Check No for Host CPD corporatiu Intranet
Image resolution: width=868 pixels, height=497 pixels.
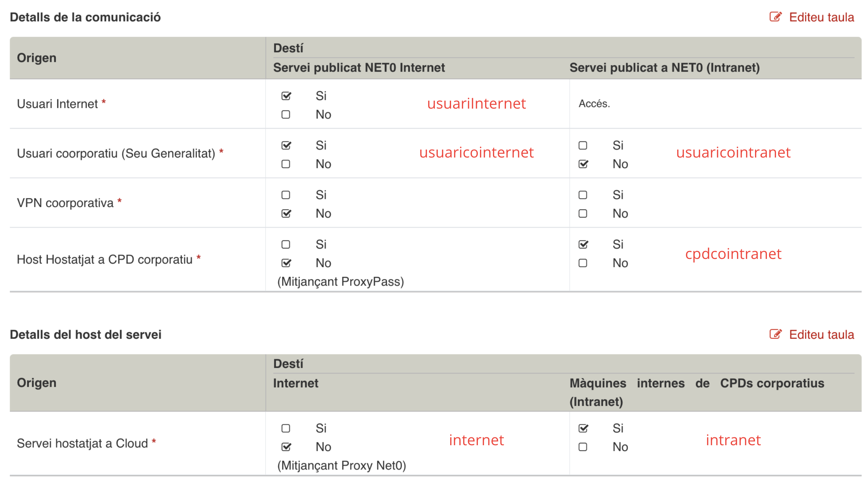coord(583,263)
